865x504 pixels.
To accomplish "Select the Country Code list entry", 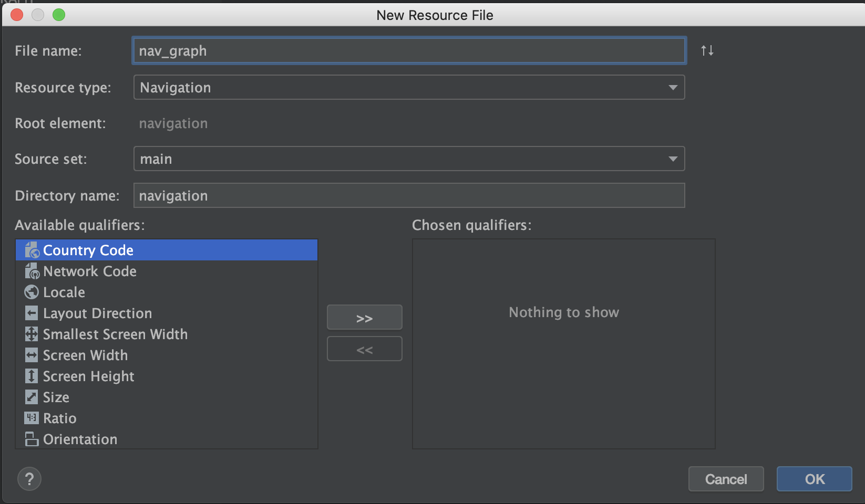I will tap(167, 250).
